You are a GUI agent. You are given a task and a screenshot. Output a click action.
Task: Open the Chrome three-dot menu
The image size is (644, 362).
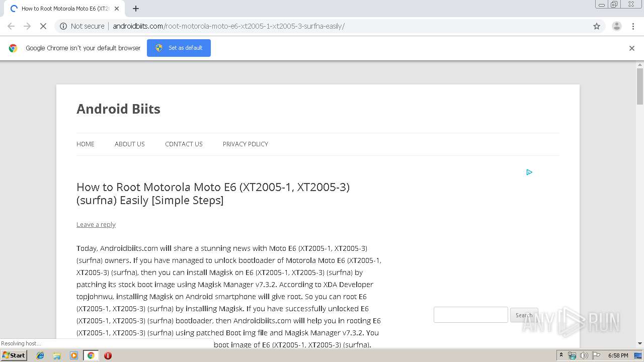[633, 26]
